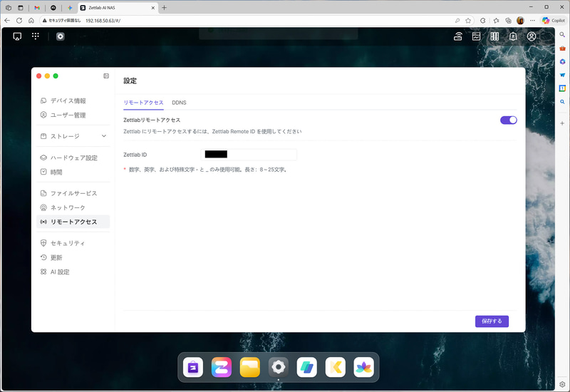Image resolution: width=570 pixels, height=392 pixels.
Task: Expand the ストレージ chevron
Action: click(x=104, y=136)
